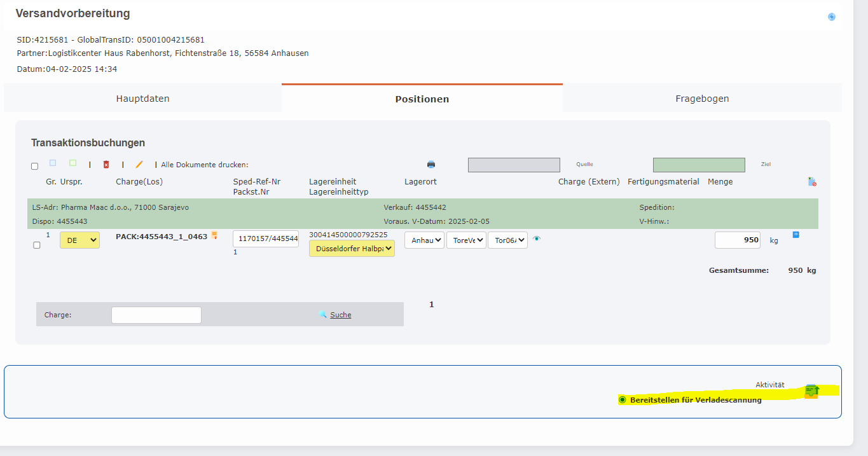The width and height of the screenshot is (868, 456).
Task: Click the blue icon next to kg
Action: click(796, 235)
